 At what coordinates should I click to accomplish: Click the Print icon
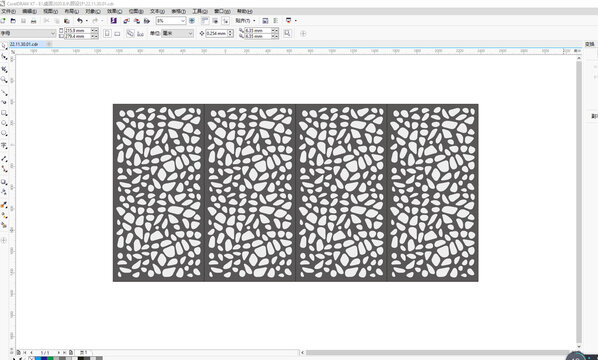[x=34, y=21]
